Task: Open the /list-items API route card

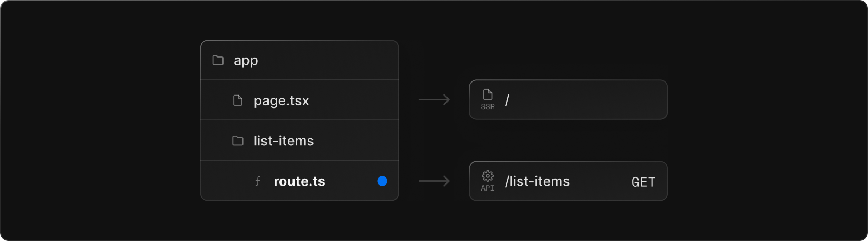Action: (x=568, y=181)
